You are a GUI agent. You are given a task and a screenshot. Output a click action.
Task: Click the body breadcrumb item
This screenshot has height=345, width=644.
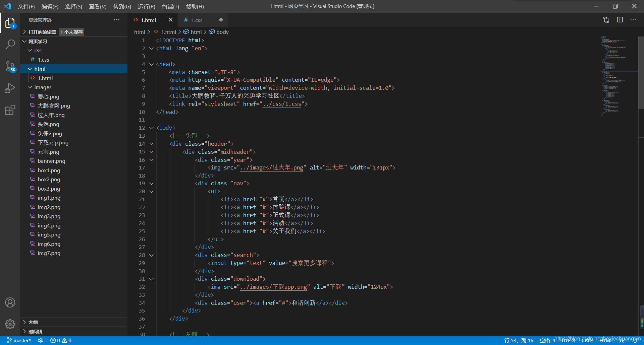pos(219,32)
